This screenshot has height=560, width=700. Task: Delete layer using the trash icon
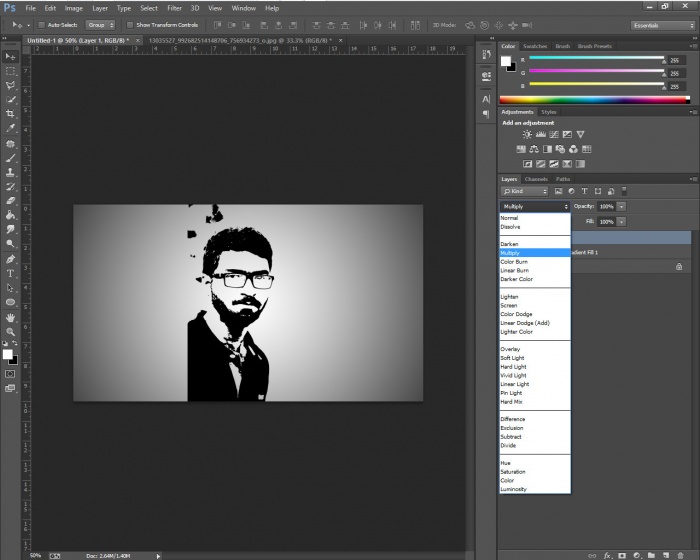679,553
